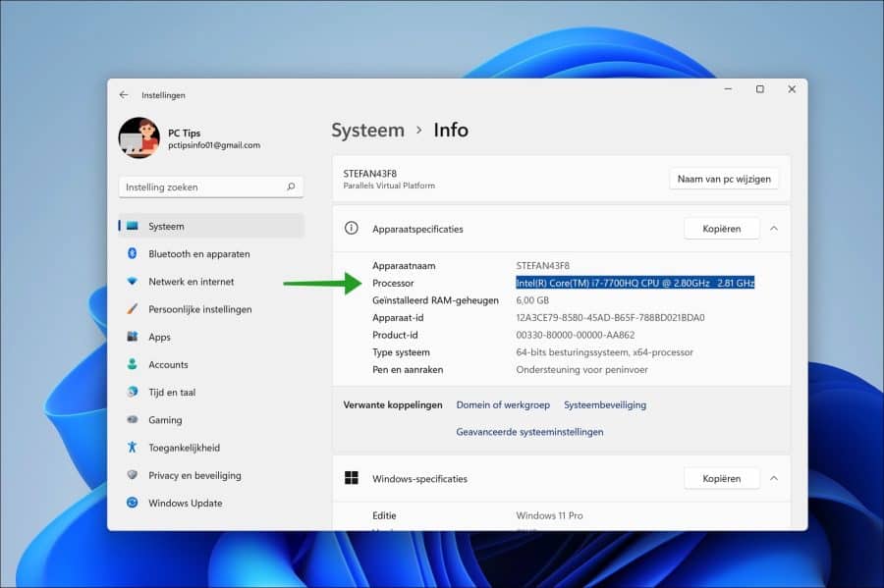Viewport: 884px width, 588px height.
Task: Click the Persoonlijke instellingen brush icon
Action: click(133, 308)
